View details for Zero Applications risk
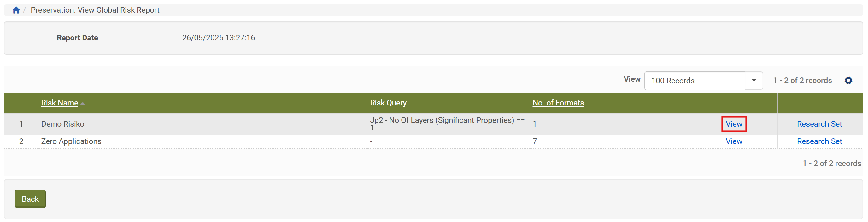868x222 pixels. [x=734, y=141]
